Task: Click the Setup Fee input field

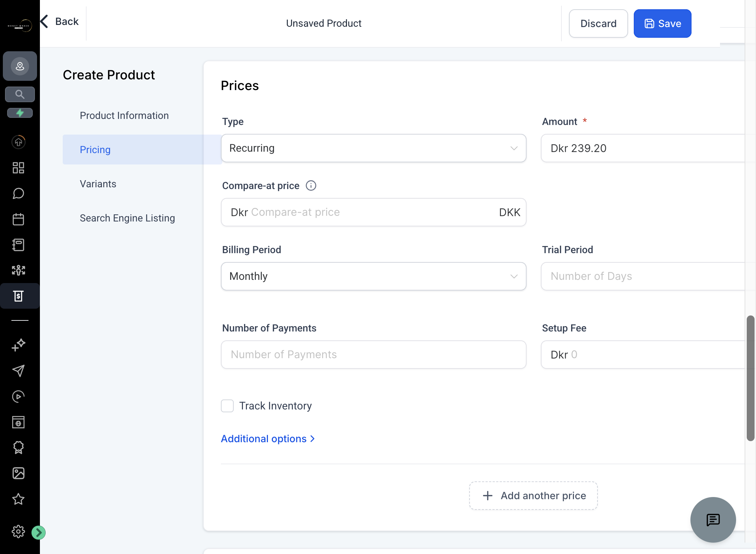Action: [x=643, y=355]
